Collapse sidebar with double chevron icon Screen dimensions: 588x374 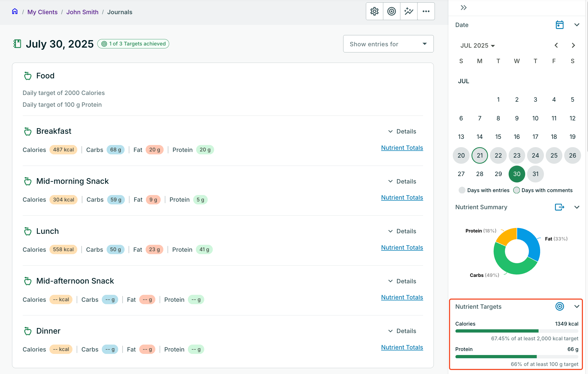pyautogui.click(x=463, y=8)
